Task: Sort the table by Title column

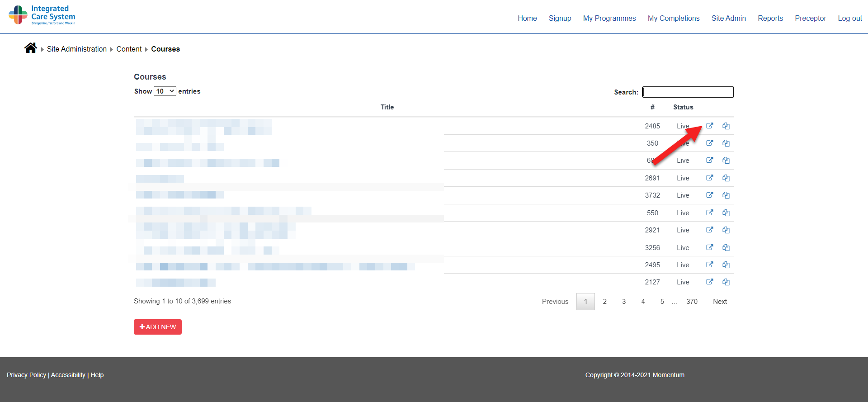Action: 387,107
